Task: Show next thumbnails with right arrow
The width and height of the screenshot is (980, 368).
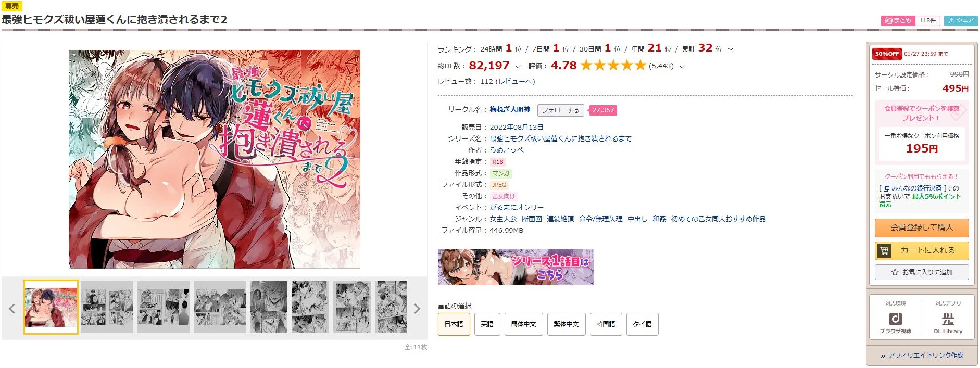Action: [x=417, y=309]
